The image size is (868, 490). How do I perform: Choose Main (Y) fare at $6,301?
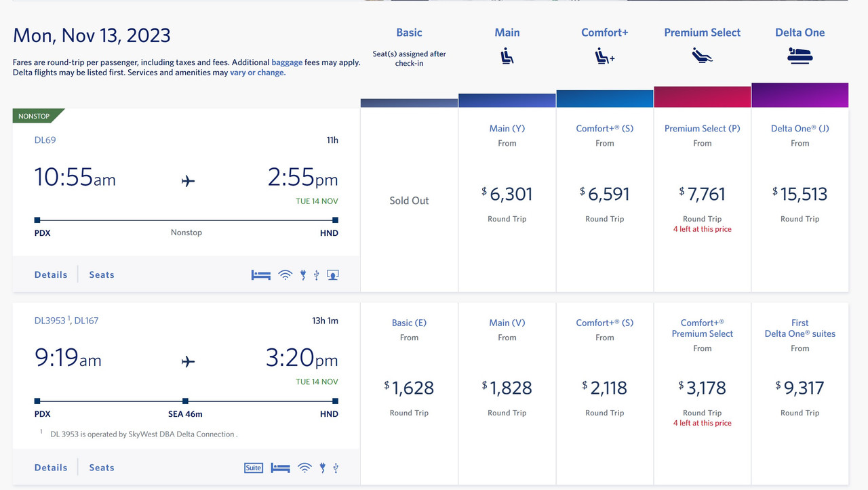507,200
